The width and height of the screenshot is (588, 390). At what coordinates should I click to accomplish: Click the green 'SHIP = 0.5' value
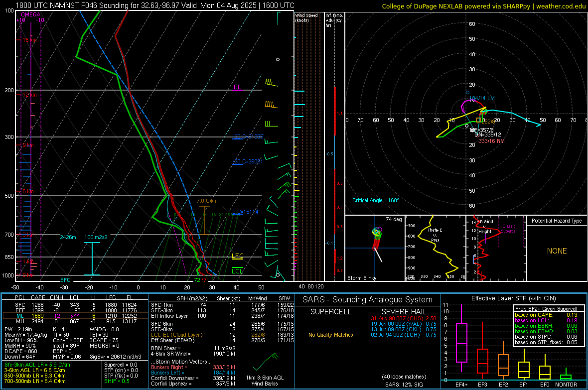(x=117, y=381)
